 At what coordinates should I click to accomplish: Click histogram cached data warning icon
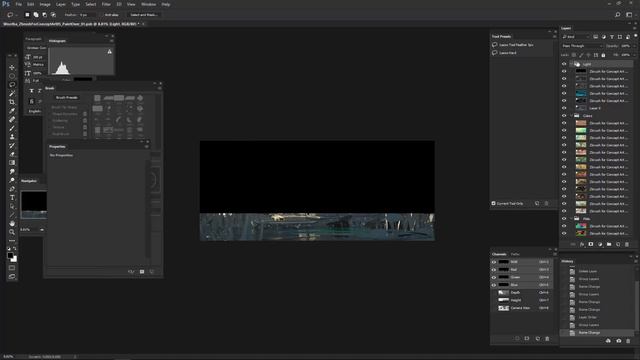pos(109,51)
